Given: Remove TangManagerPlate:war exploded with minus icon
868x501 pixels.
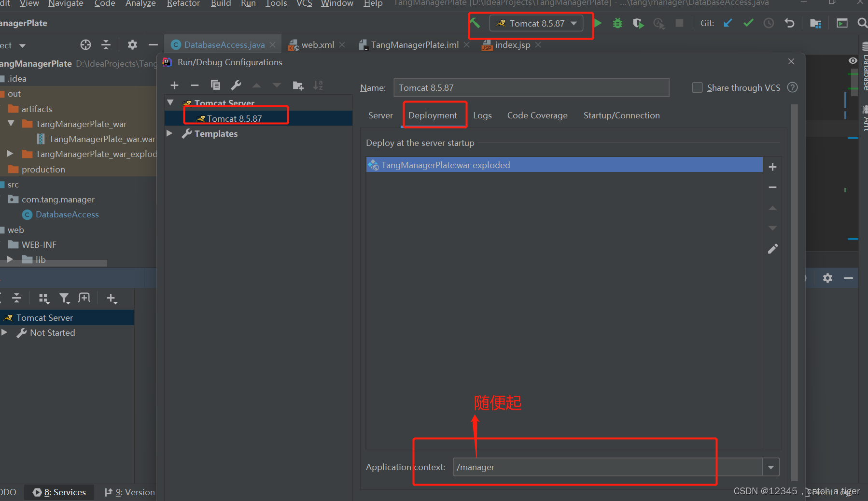Looking at the screenshot, I should coord(772,187).
